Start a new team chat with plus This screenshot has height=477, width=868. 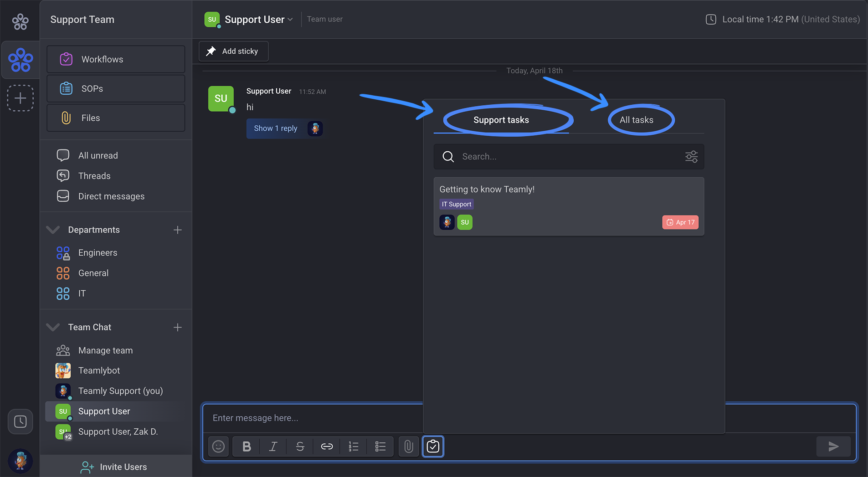click(178, 327)
